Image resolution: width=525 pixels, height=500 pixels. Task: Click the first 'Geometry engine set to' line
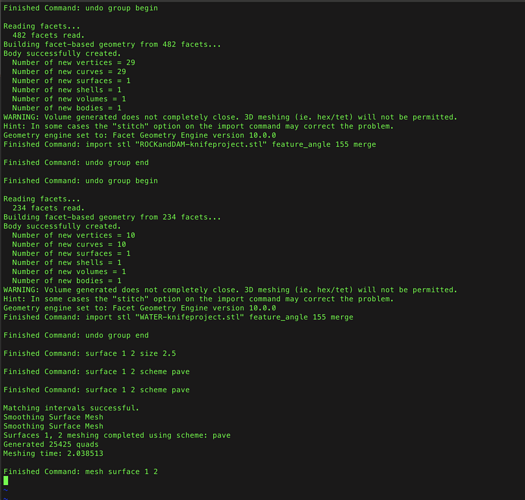[x=140, y=135]
